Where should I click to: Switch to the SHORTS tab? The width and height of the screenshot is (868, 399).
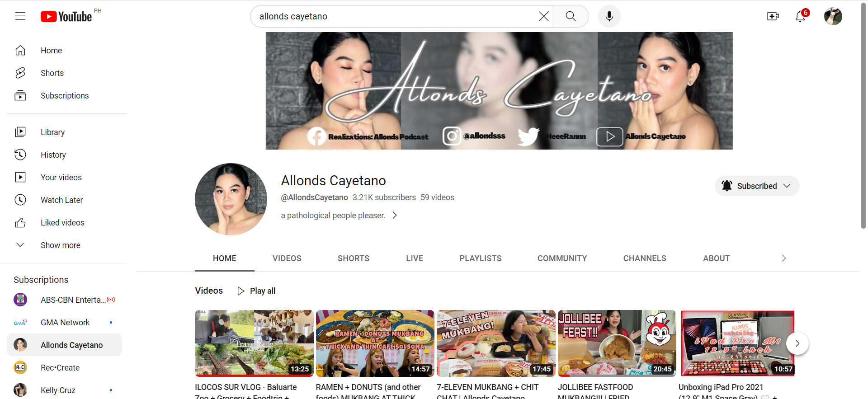pyautogui.click(x=354, y=258)
